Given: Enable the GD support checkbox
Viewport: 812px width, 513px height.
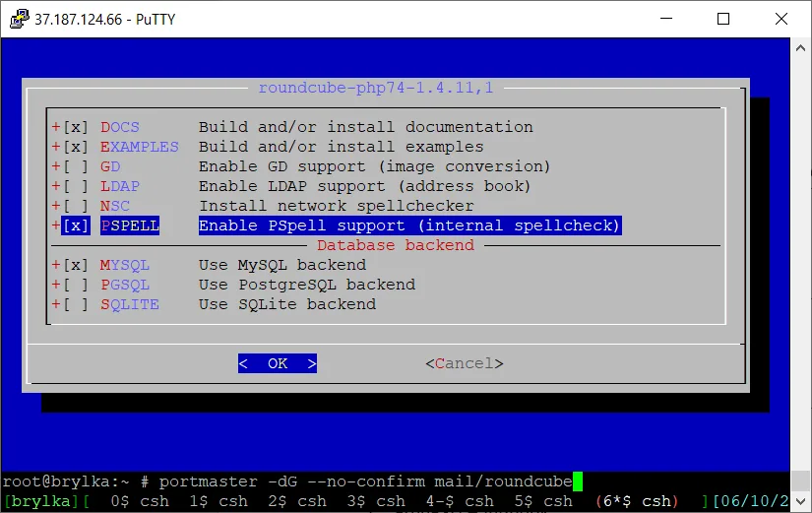Looking at the screenshot, I should click(76, 166).
